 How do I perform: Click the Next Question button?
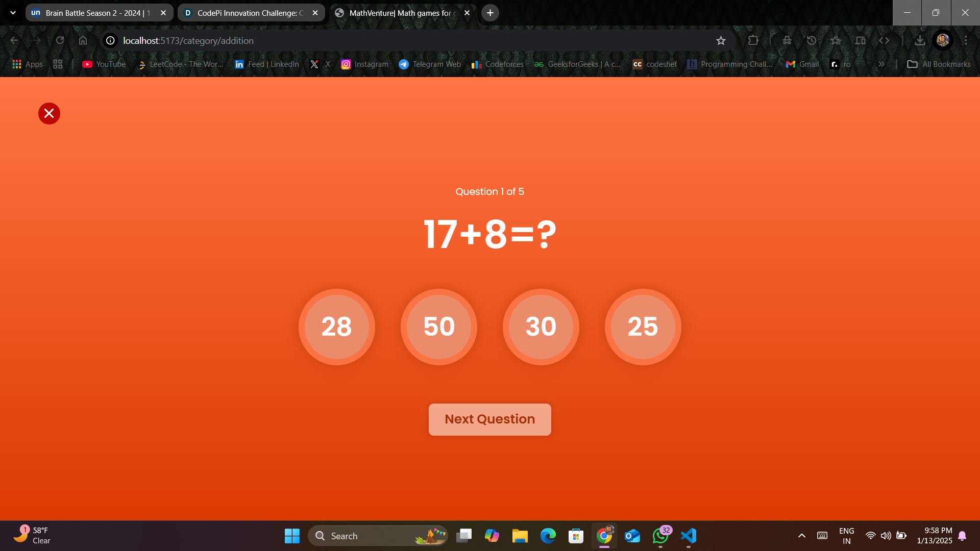pyautogui.click(x=489, y=419)
